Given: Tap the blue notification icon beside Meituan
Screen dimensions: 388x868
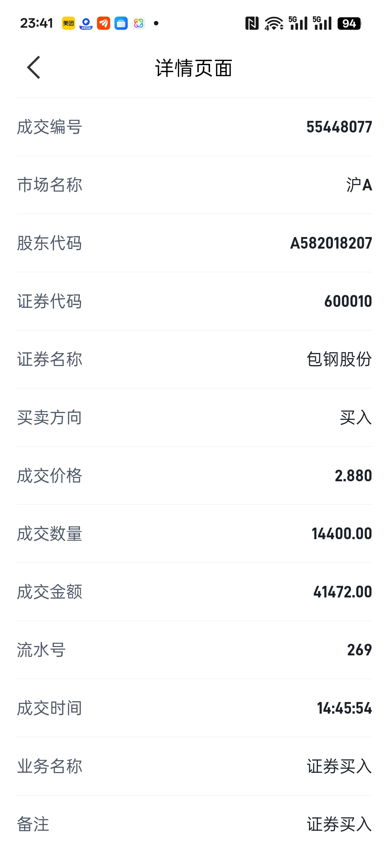Looking at the screenshot, I should [86, 23].
